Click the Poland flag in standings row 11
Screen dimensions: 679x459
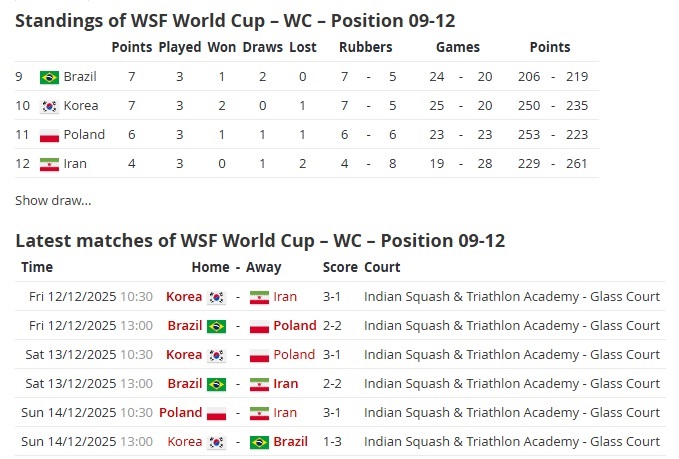(49, 135)
